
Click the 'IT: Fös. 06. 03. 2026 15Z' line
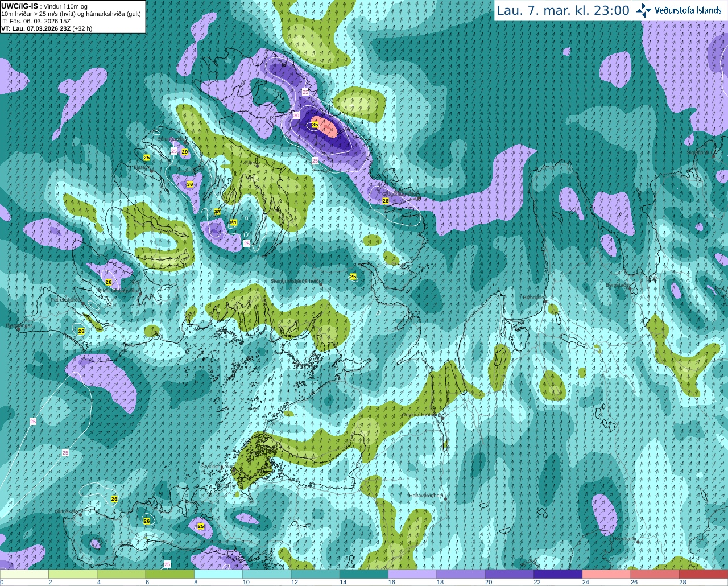pyautogui.click(x=36, y=20)
